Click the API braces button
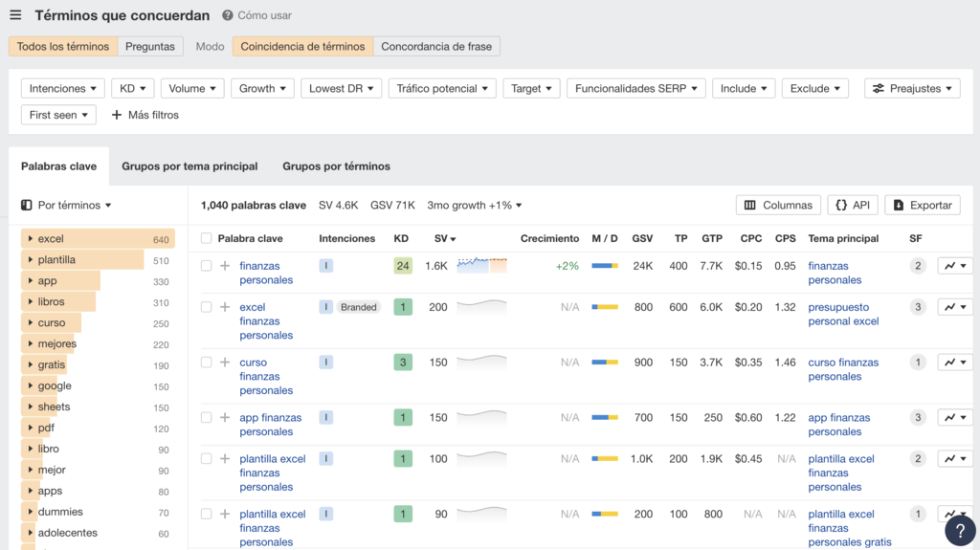Image resolution: width=980 pixels, height=550 pixels. (x=852, y=205)
